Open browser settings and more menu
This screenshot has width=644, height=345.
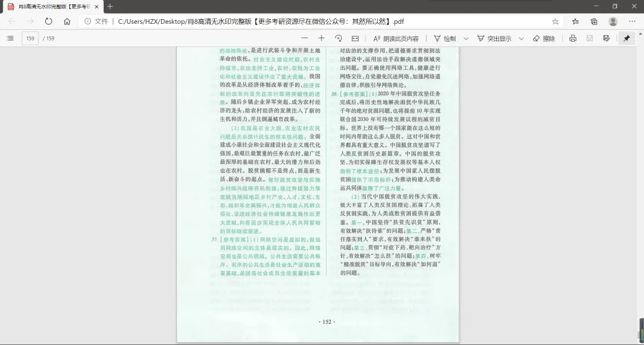632,21
